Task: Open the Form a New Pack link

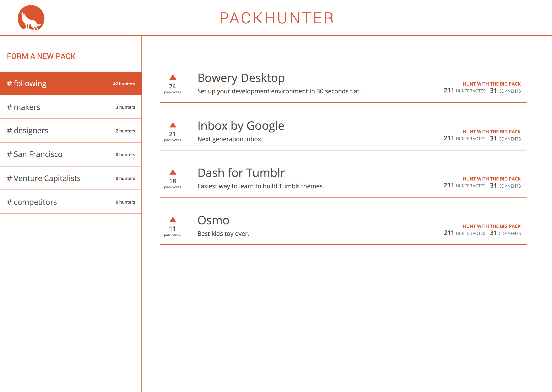Action: [41, 56]
